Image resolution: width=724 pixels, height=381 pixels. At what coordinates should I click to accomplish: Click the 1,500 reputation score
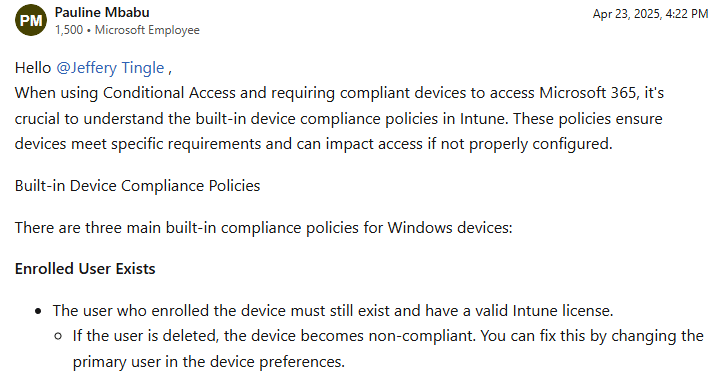(69, 30)
